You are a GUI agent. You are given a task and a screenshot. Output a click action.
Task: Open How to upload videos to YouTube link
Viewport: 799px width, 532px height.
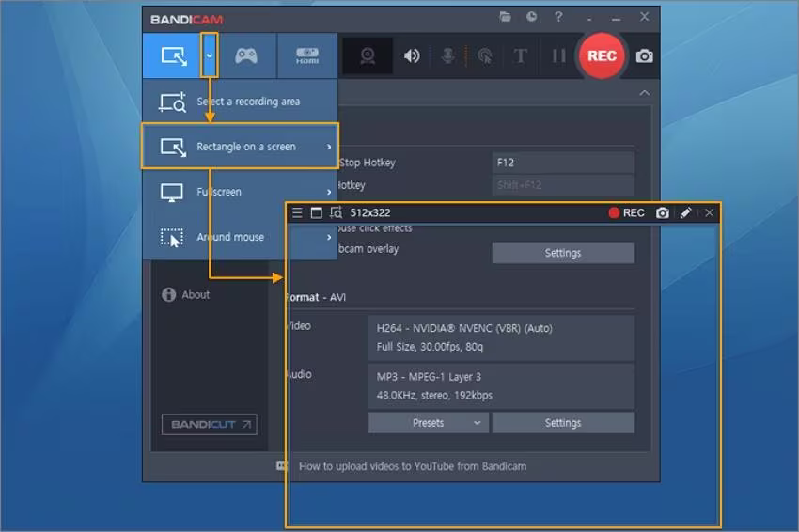pos(413,466)
